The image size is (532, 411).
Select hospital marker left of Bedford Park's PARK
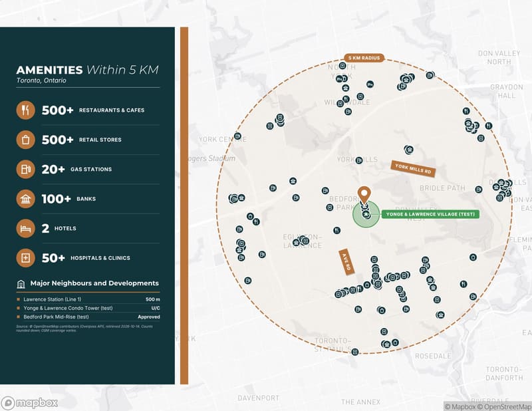[329, 207]
